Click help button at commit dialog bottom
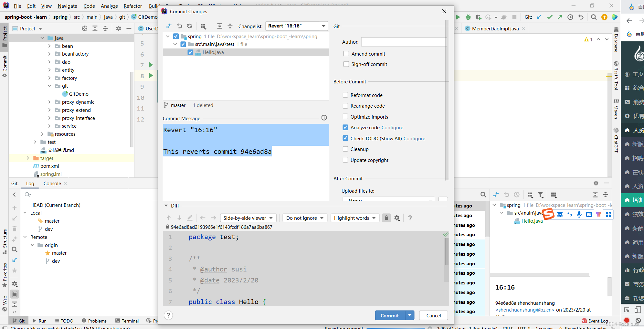Screen dimensions: 644x329 coord(168,315)
